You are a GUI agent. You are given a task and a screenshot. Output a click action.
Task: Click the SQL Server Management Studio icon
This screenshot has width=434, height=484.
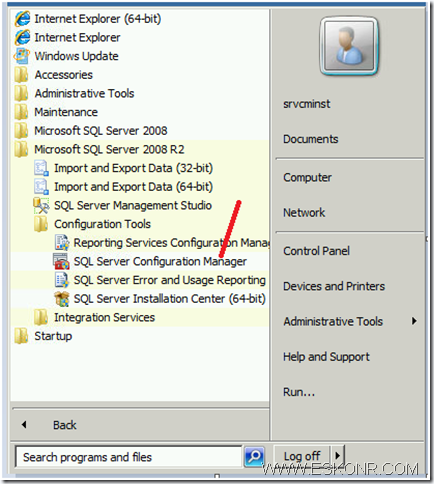[41, 205]
